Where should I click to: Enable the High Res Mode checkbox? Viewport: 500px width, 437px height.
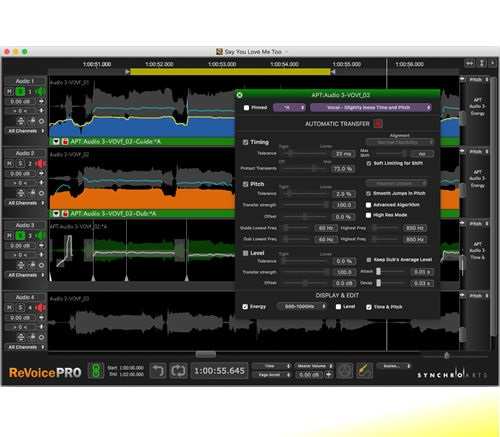click(368, 215)
